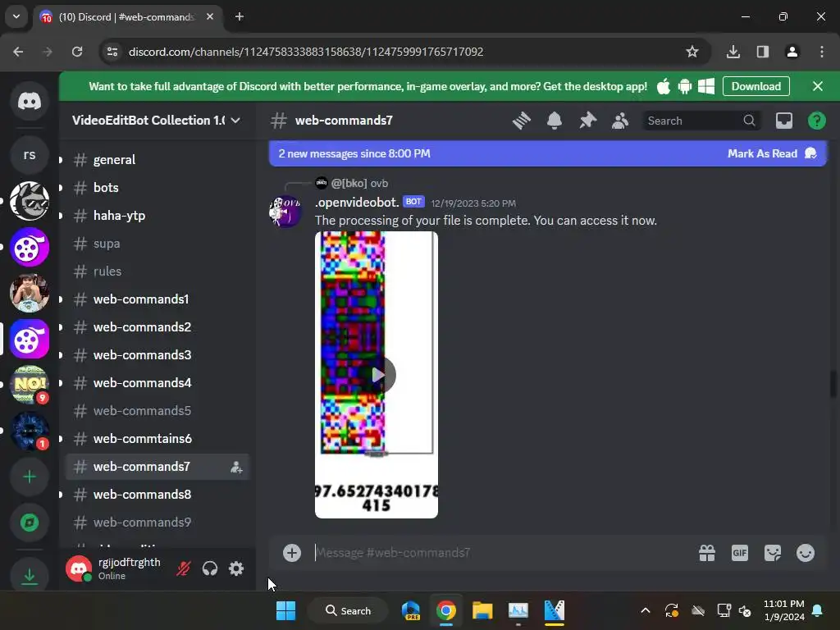Open the GIF picker

coord(740,553)
